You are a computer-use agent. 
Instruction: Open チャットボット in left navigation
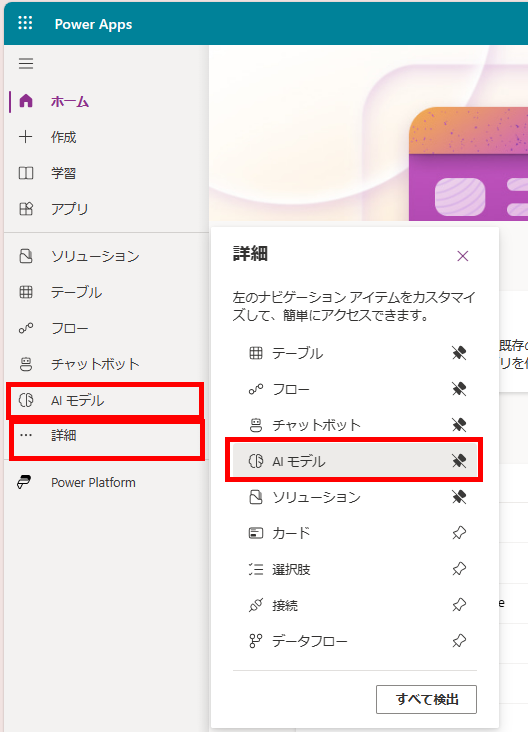coord(106,364)
